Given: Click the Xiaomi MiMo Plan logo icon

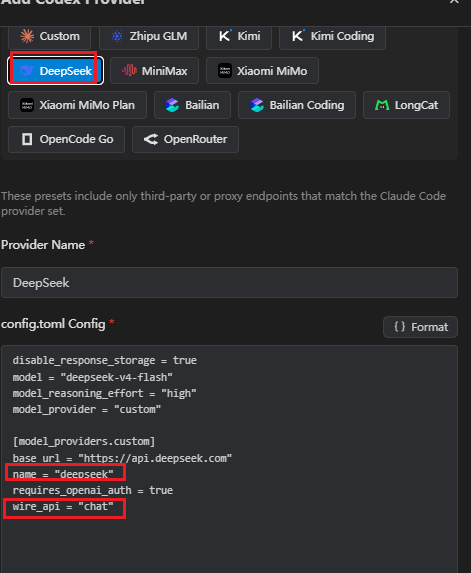Looking at the screenshot, I should [x=27, y=105].
